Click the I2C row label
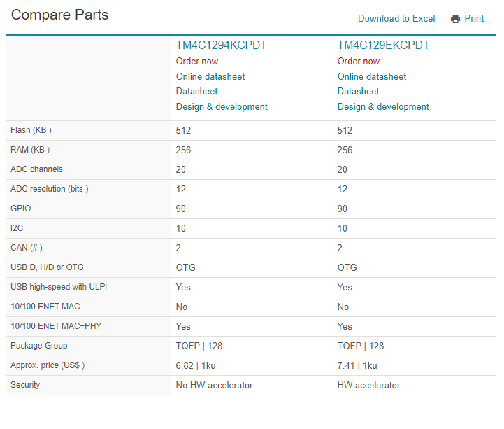 click(x=17, y=228)
